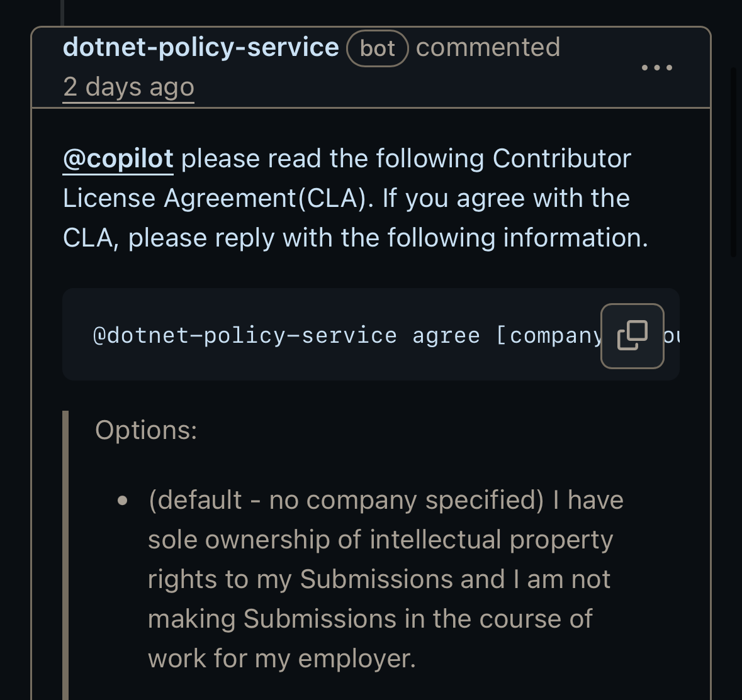742x700 pixels.
Task: Click "@dotnet-policy-service" inside the code snippet
Action: [244, 336]
